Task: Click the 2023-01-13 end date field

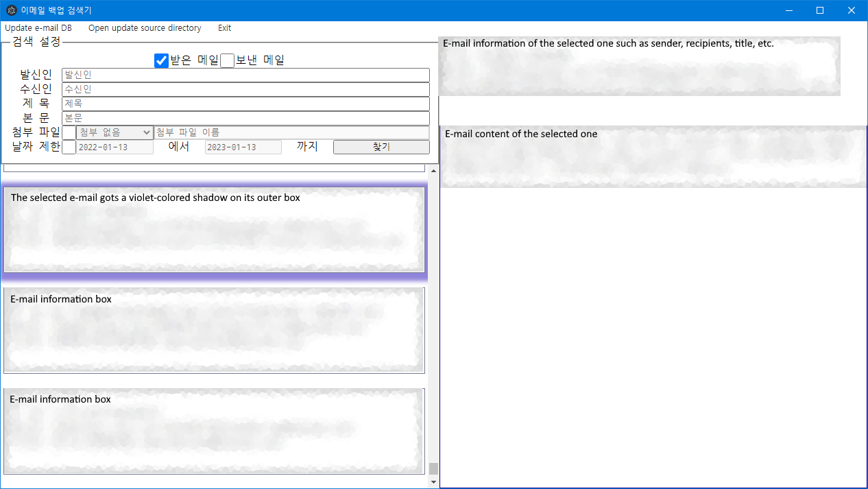Action: pyautogui.click(x=243, y=146)
